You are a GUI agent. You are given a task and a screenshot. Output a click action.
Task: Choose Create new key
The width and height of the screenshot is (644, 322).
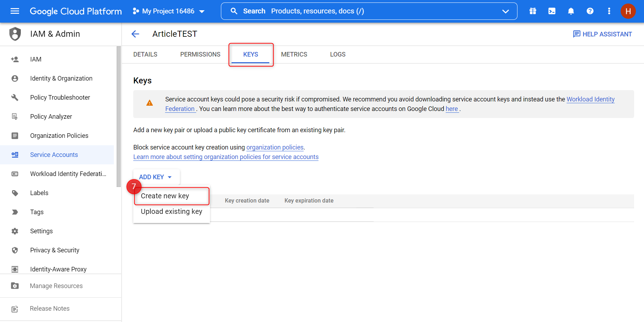[x=172, y=196]
